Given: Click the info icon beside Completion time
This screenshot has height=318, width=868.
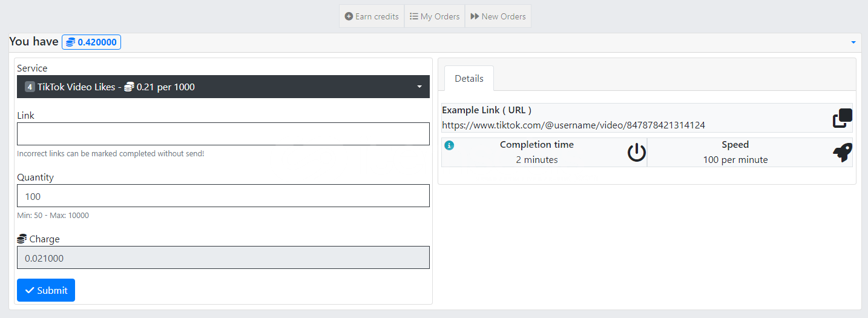Looking at the screenshot, I should [449, 145].
